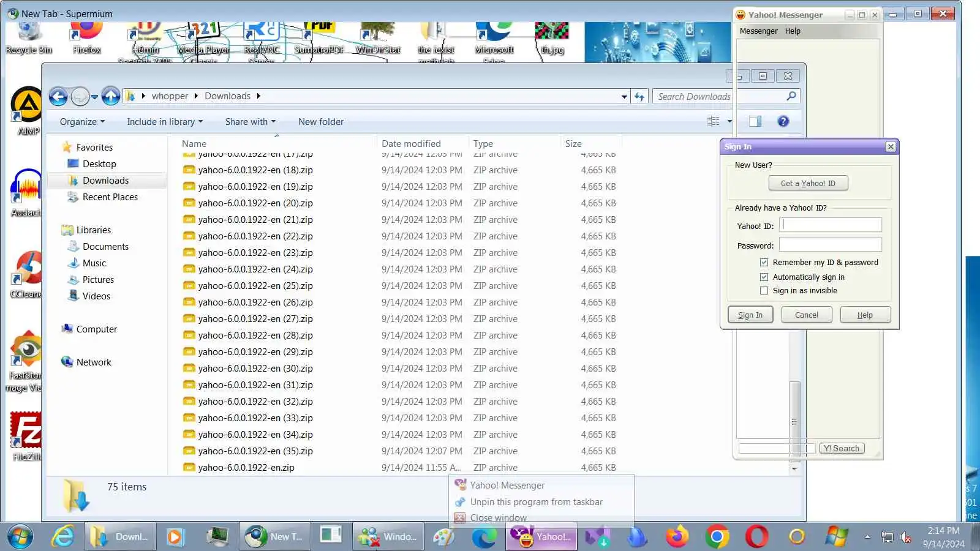The width and height of the screenshot is (980, 551).
Task: Choose Yahoo! Messenger from jump list
Action: 541,485
